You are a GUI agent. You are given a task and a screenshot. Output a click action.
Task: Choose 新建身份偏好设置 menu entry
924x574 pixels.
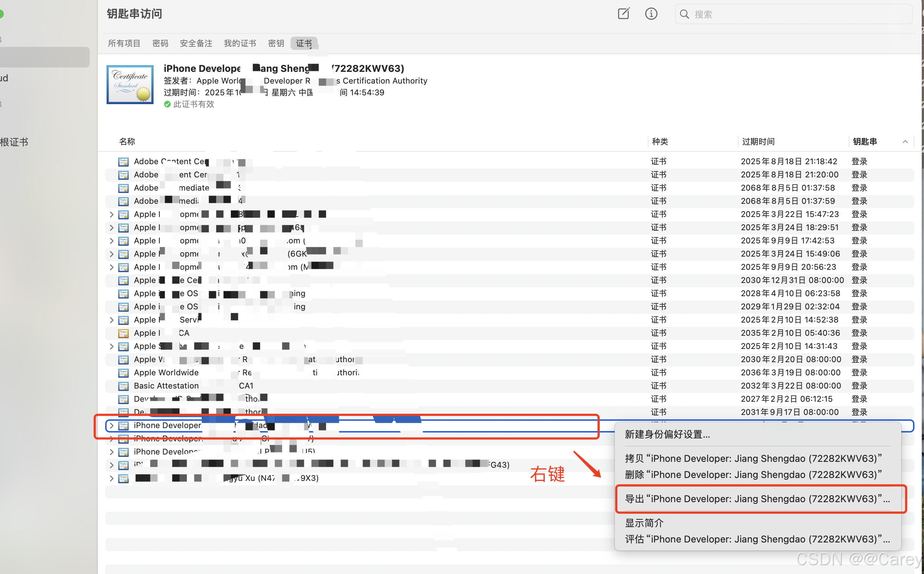tap(667, 434)
